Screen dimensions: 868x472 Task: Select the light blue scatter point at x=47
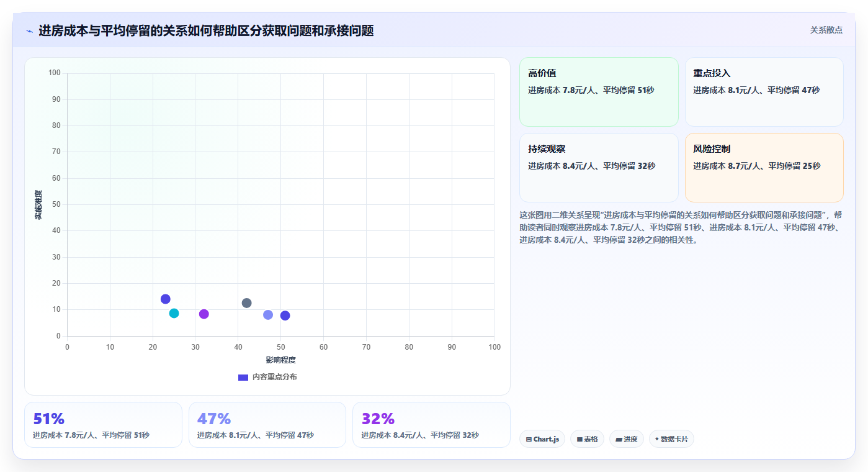pos(268,315)
